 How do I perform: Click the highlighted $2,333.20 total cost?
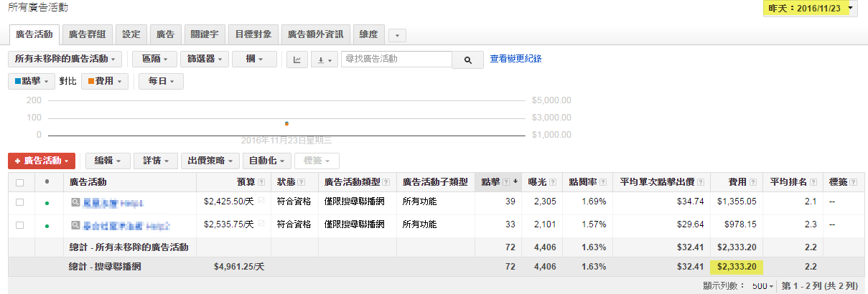click(x=737, y=267)
